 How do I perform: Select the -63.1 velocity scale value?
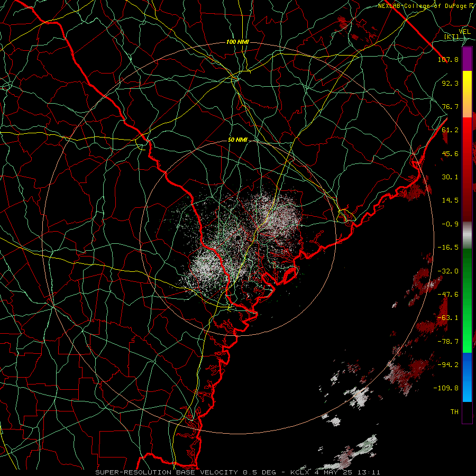[x=448, y=318]
